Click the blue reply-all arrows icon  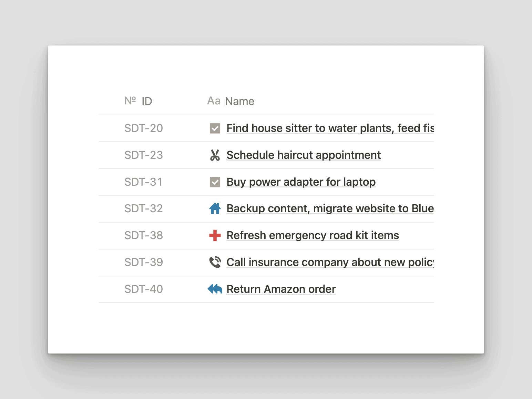tap(215, 289)
